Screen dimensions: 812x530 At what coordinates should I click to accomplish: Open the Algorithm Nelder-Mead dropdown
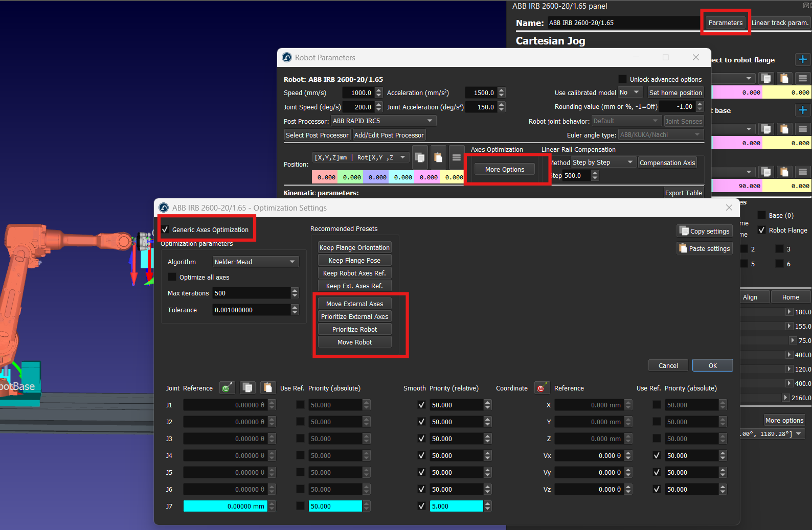(255, 262)
